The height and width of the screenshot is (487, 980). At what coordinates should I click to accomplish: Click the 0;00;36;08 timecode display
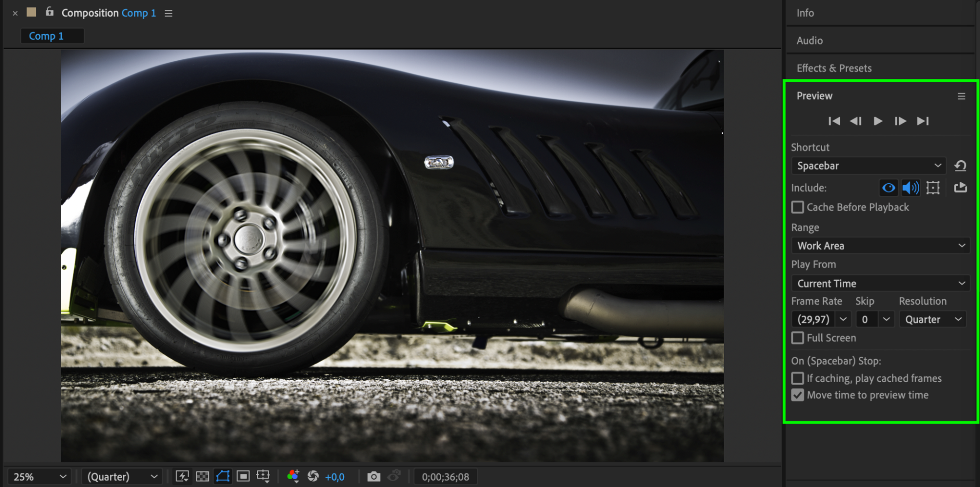[445, 477]
